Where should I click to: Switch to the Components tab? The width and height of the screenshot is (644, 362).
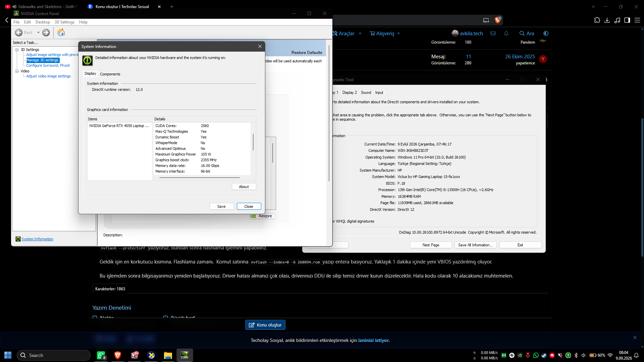pos(110,74)
